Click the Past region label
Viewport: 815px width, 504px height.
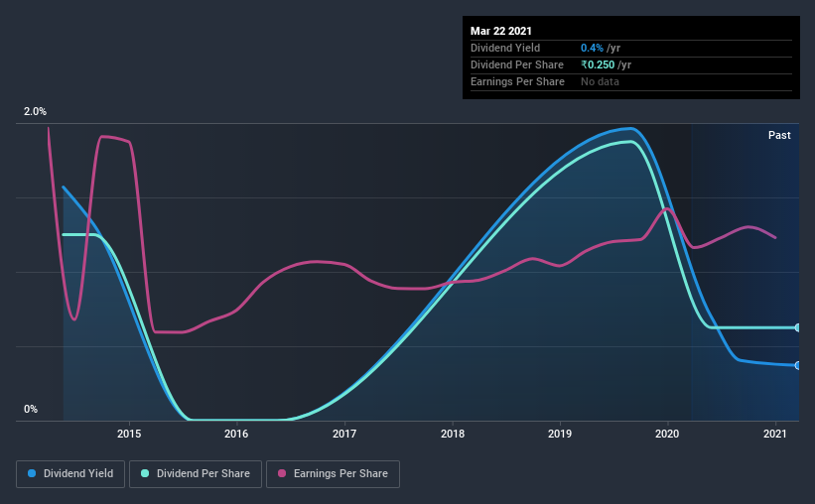[779, 135]
